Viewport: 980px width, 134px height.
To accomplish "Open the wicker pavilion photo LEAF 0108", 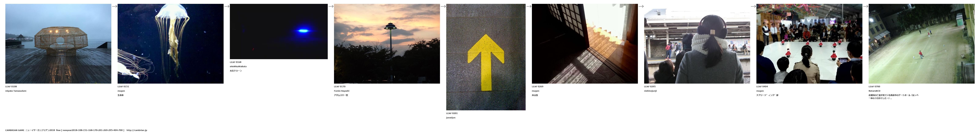I will pyautogui.click(x=58, y=43).
